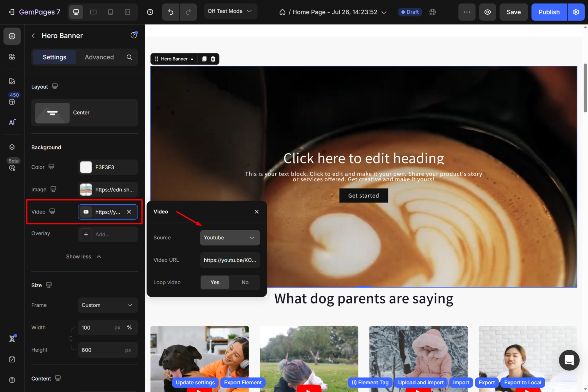
Task: Duplicate the Hero Banner element
Action: click(x=204, y=59)
